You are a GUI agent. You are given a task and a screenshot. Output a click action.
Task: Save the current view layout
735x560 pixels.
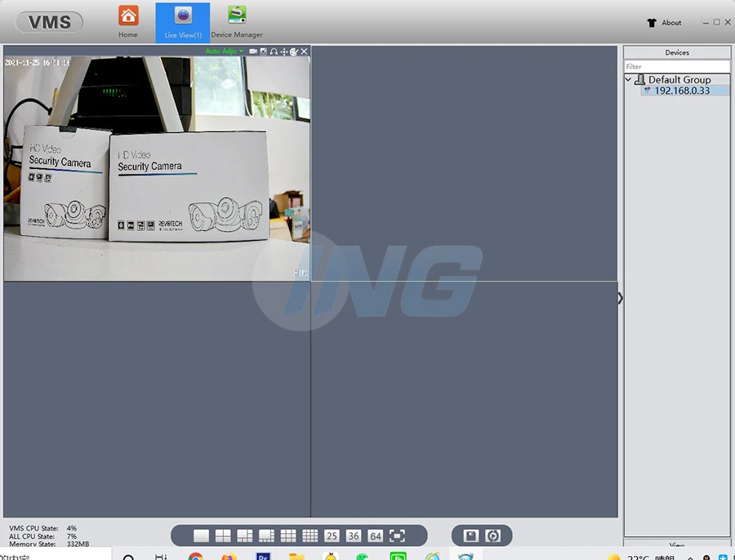point(471,536)
